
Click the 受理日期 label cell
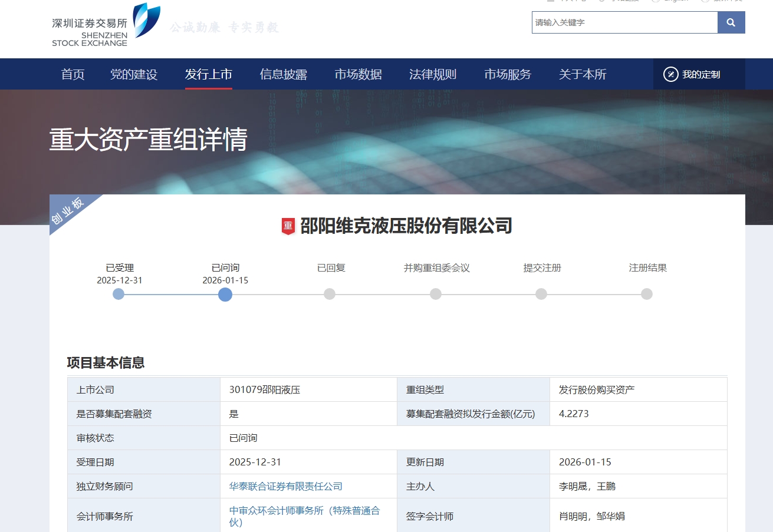click(144, 462)
